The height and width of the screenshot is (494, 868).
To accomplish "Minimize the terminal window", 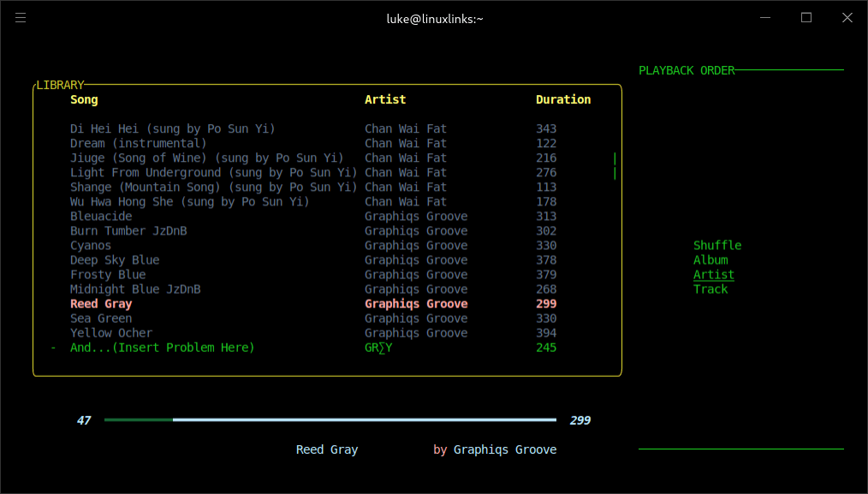I will click(765, 18).
